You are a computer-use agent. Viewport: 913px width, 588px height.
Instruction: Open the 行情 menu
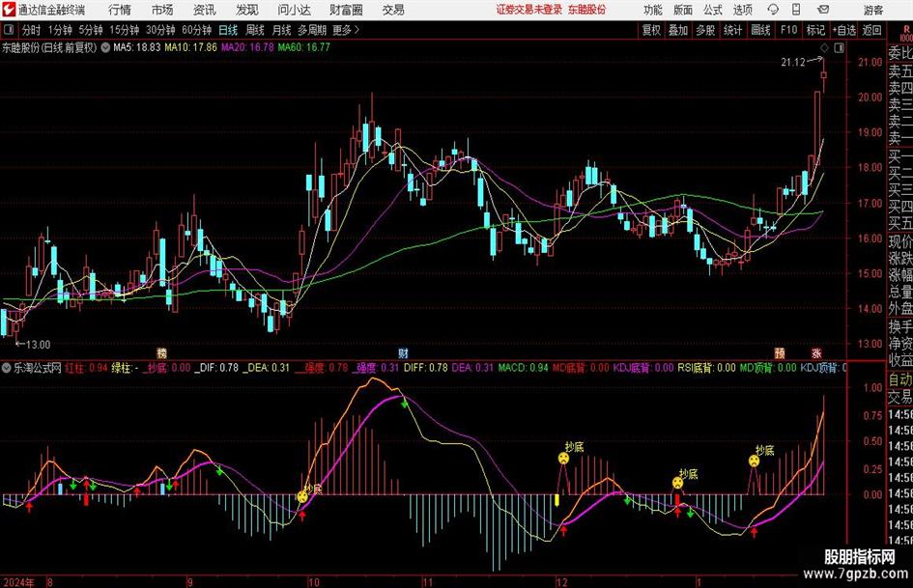pos(120,10)
